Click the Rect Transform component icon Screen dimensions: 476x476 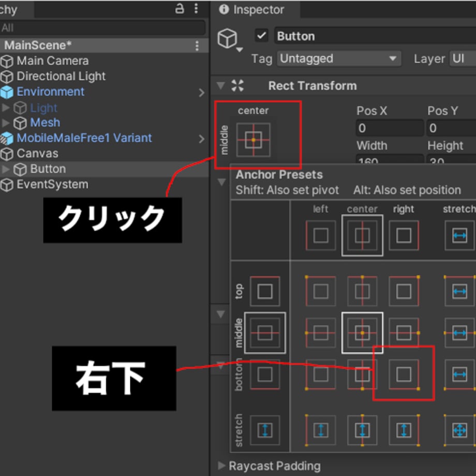coord(237,85)
